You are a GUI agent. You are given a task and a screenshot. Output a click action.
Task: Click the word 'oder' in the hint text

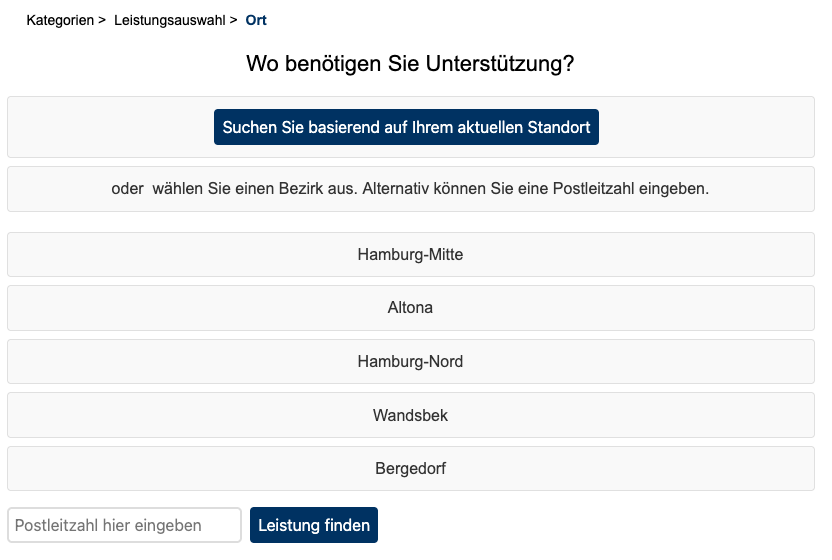tap(128, 189)
